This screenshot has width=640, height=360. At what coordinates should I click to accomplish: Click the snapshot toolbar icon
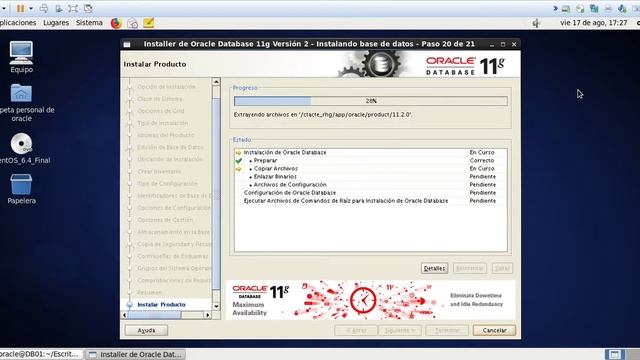(59, 8)
